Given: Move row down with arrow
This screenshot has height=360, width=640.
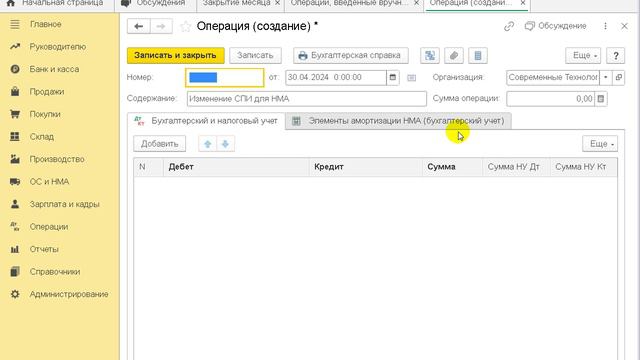Looking at the screenshot, I should pyautogui.click(x=225, y=144).
